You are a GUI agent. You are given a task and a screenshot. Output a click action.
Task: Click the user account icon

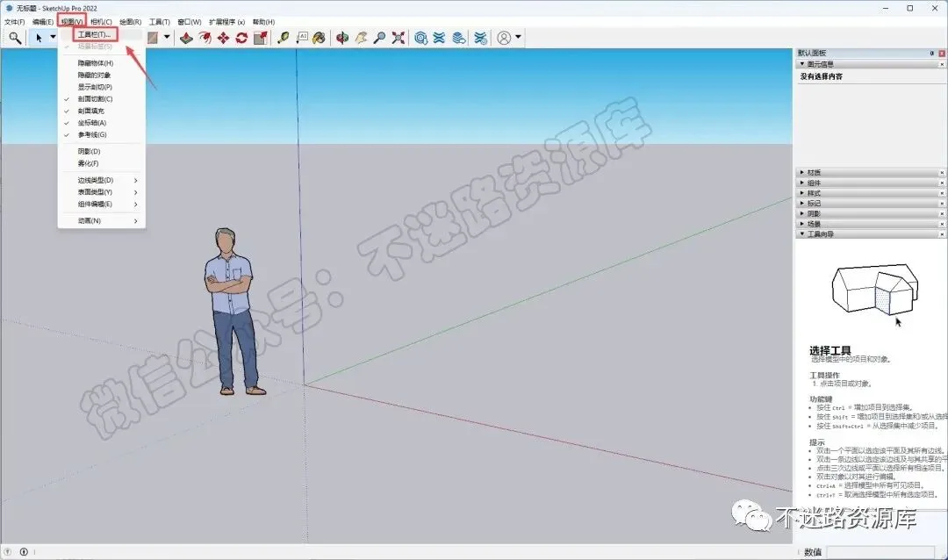(504, 38)
